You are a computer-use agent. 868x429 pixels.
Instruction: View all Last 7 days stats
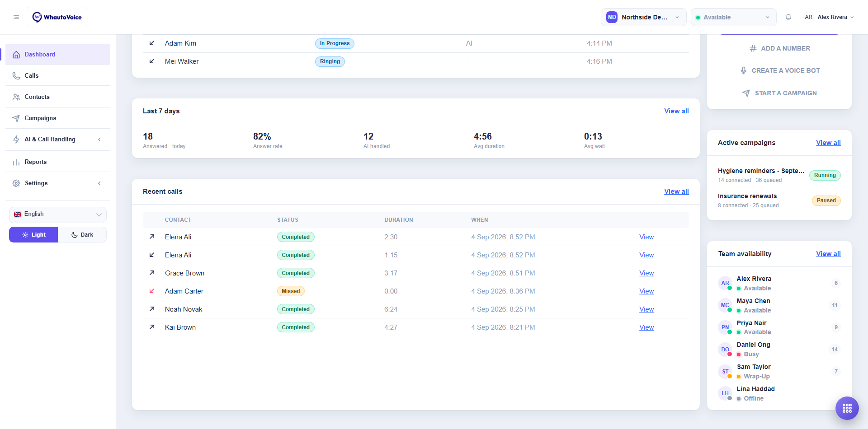click(x=676, y=111)
